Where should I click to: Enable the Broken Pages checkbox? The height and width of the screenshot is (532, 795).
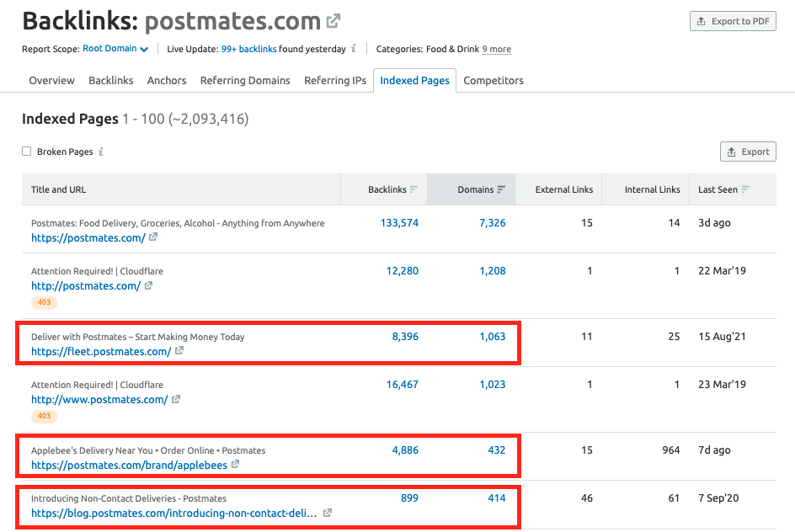click(27, 152)
